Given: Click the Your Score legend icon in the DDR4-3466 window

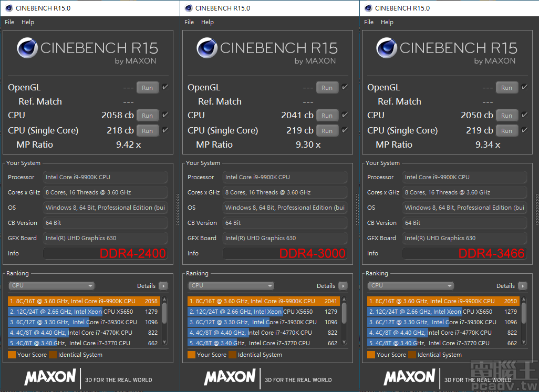Looking at the screenshot, I should click(371, 354).
